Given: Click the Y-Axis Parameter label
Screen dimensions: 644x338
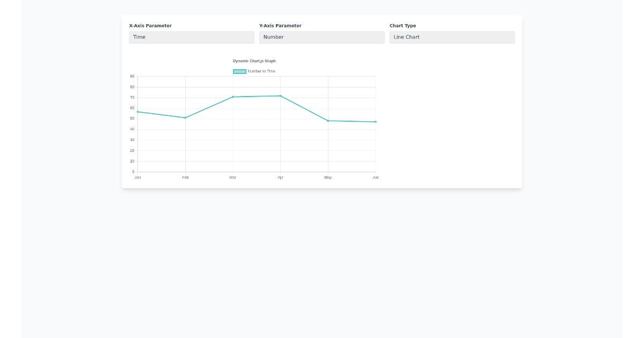Looking at the screenshot, I should [x=280, y=25].
